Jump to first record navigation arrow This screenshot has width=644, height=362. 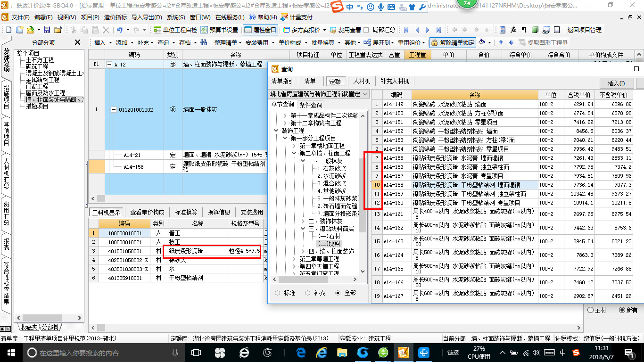point(406,30)
